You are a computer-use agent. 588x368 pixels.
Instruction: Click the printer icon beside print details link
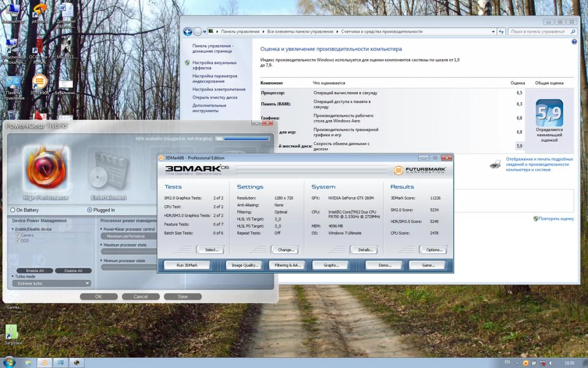point(495,164)
